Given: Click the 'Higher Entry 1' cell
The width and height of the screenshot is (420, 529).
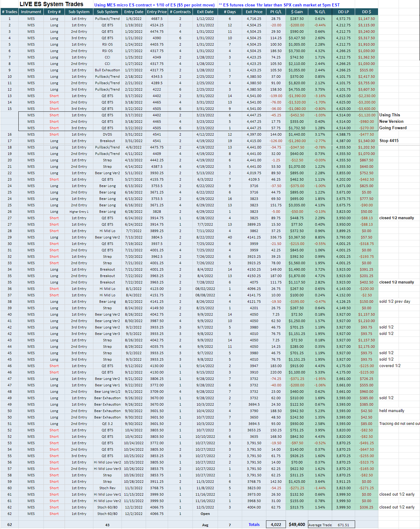Looking at the screenshot, I should pyautogui.click(x=79, y=212).
